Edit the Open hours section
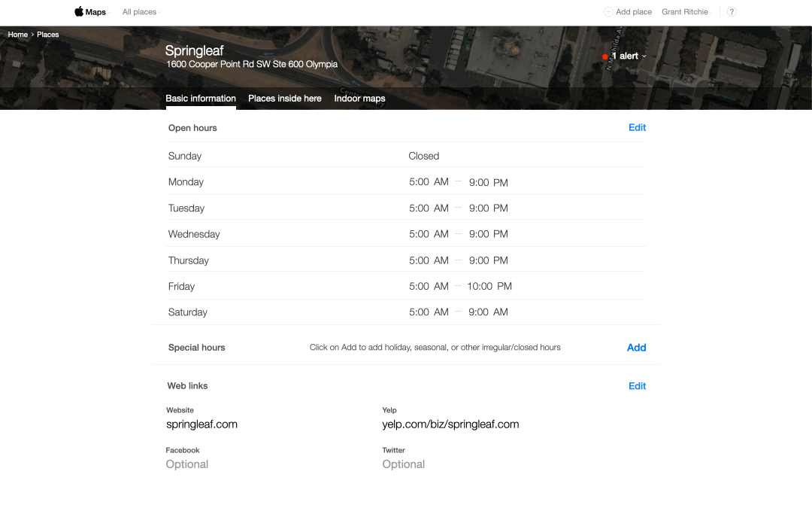Image resolution: width=812 pixels, height=508 pixels. (637, 127)
